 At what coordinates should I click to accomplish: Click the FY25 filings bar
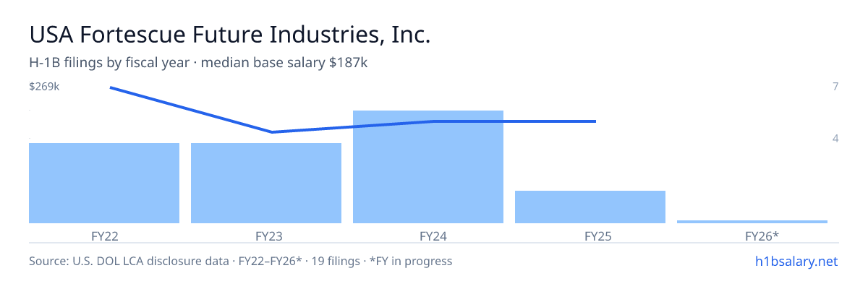590,207
